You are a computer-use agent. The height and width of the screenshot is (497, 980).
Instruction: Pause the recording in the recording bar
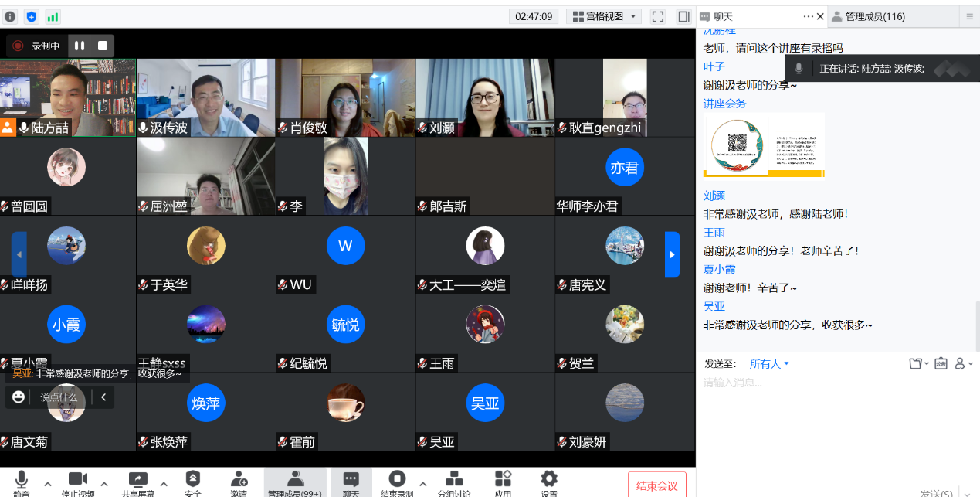pyautogui.click(x=80, y=46)
